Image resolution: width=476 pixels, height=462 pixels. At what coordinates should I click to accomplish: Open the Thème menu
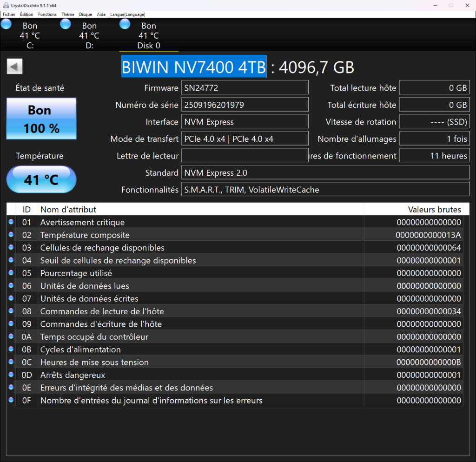(x=68, y=14)
